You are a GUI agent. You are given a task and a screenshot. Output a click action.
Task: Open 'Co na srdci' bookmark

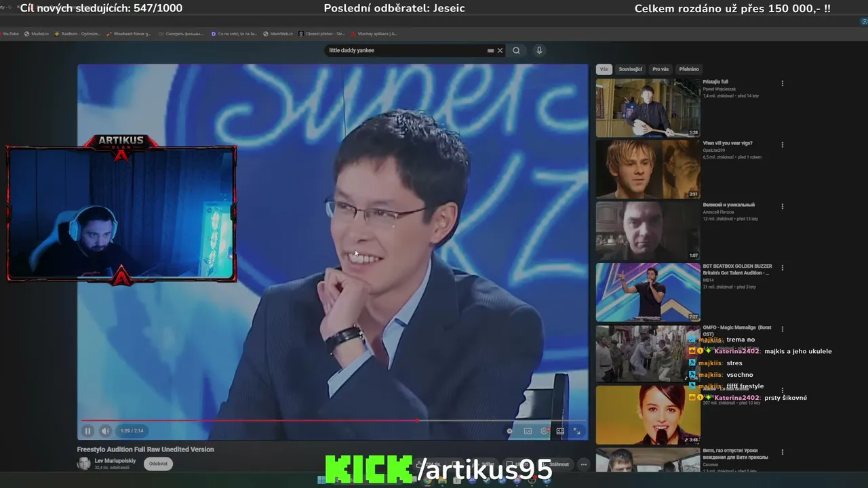[235, 33]
